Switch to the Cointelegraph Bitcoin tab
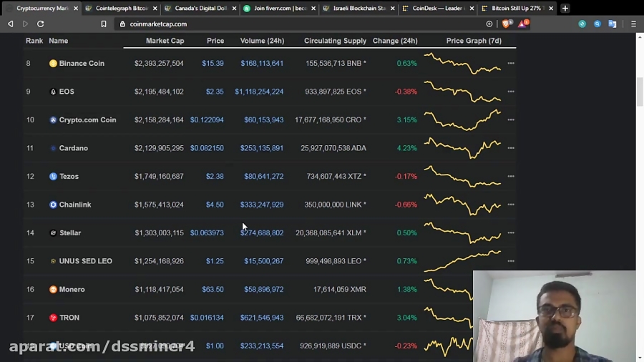This screenshot has height=362, width=644. [122, 8]
